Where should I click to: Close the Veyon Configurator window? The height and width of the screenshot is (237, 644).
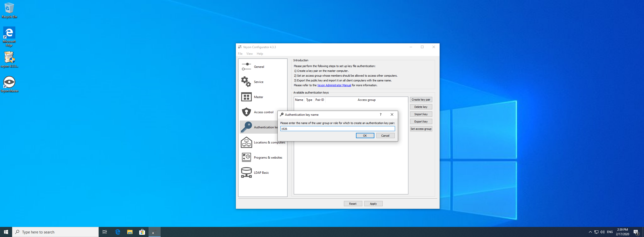click(x=434, y=47)
